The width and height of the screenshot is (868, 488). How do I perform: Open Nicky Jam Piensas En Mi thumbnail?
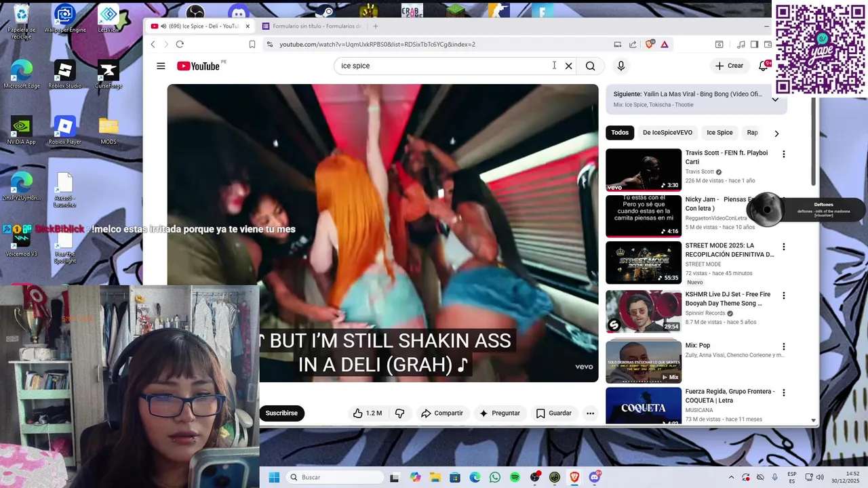click(x=644, y=216)
